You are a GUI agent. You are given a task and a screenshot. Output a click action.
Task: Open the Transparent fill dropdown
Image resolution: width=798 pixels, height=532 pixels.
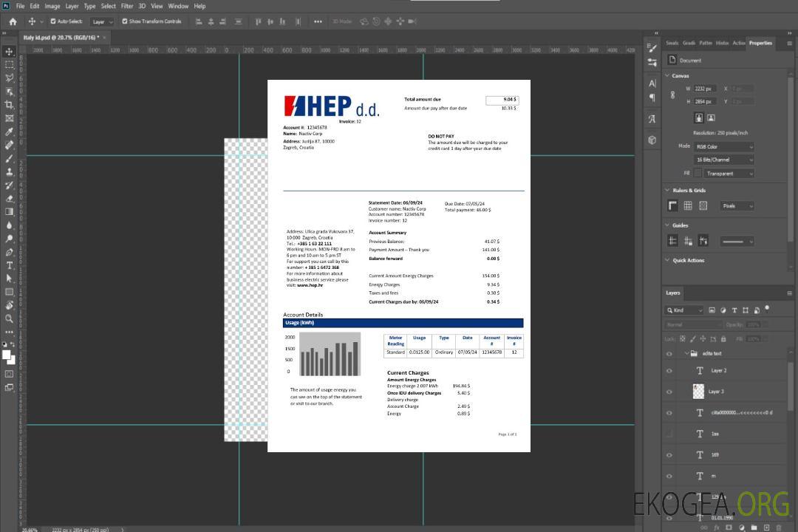click(729, 174)
